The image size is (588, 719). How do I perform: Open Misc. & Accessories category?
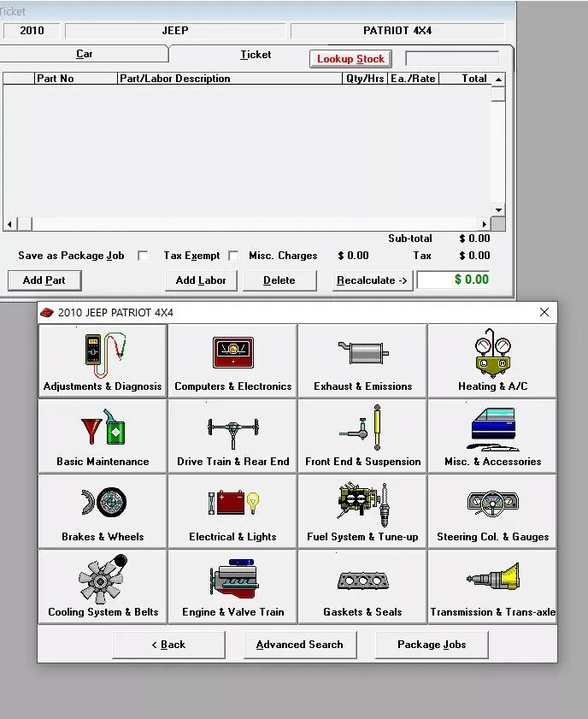(x=492, y=436)
